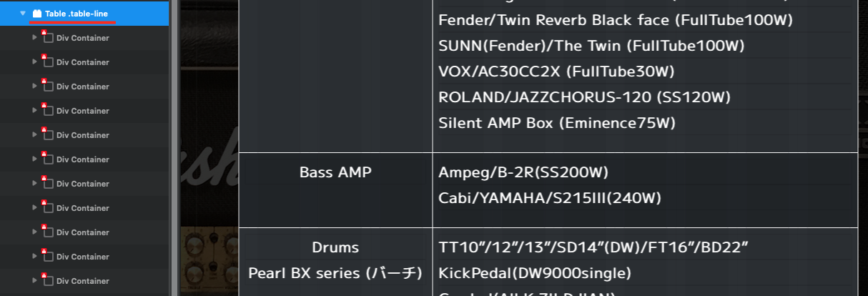Click the Drums heading in the table
This screenshot has height=296, width=868.
(x=335, y=247)
